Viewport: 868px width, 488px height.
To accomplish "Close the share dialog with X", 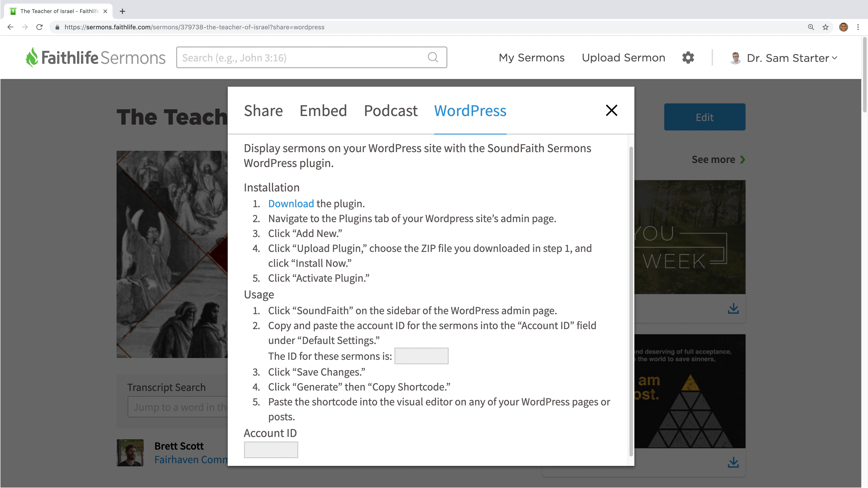I will coord(612,110).
